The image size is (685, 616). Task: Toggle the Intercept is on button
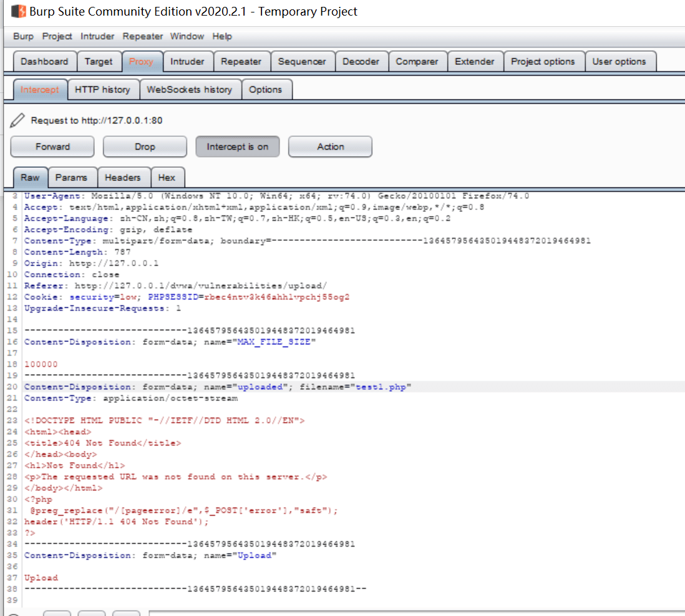[x=238, y=147]
